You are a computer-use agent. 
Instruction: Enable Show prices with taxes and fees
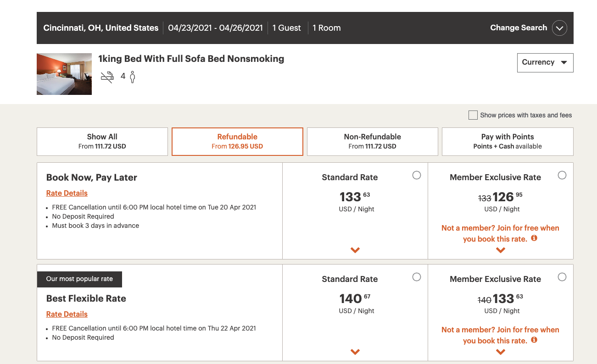pos(473,115)
